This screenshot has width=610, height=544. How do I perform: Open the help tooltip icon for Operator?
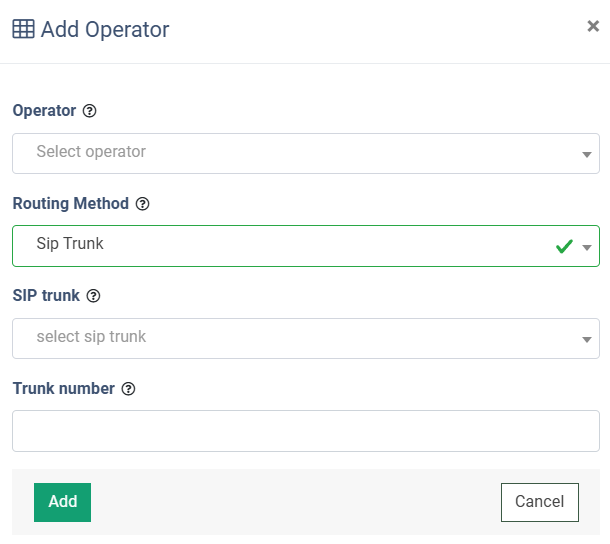[x=90, y=111]
